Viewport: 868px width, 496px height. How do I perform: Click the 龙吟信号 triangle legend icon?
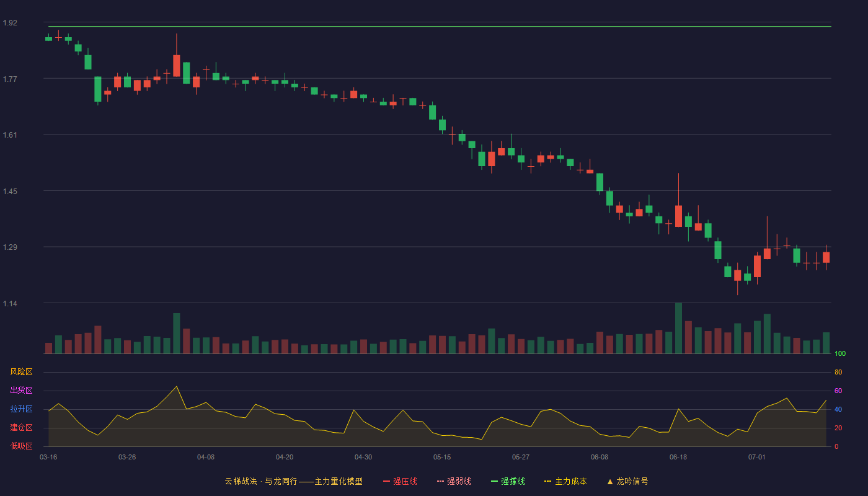(610, 481)
